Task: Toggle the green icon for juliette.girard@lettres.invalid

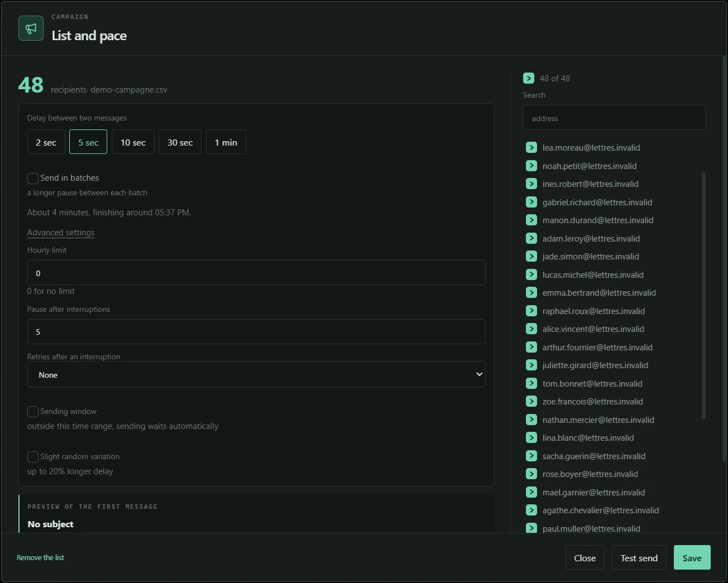Action: (531, 365)
